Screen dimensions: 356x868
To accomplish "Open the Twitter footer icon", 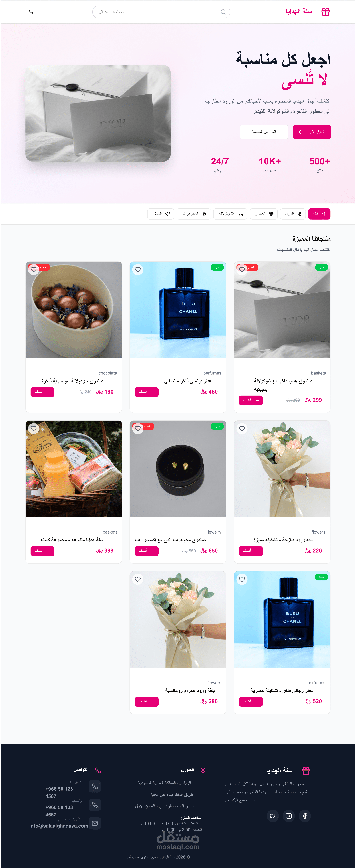I will click(x=272, y=816).
